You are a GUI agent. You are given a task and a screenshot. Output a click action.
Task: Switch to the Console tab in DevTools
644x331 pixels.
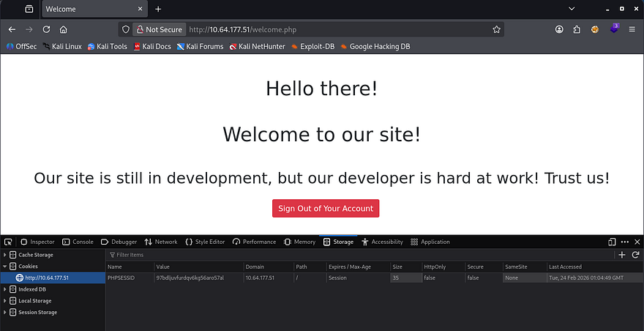(x=78, y=242)
